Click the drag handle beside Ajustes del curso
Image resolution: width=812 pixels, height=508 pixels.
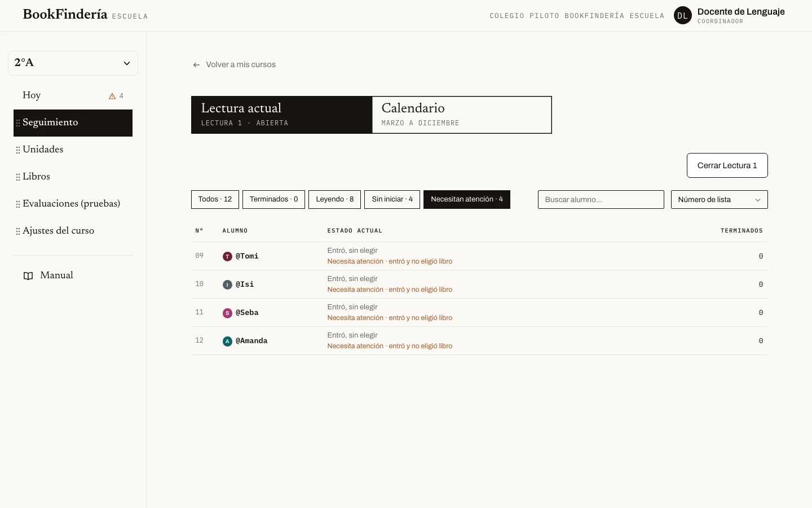coord(18,231)
